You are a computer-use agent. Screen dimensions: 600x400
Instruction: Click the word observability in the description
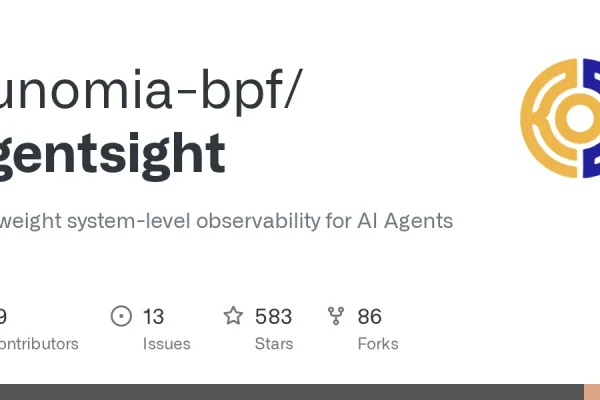258,221
